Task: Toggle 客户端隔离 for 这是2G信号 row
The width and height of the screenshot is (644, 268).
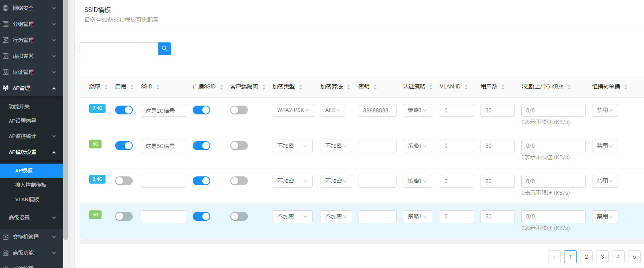Action: 239,110
